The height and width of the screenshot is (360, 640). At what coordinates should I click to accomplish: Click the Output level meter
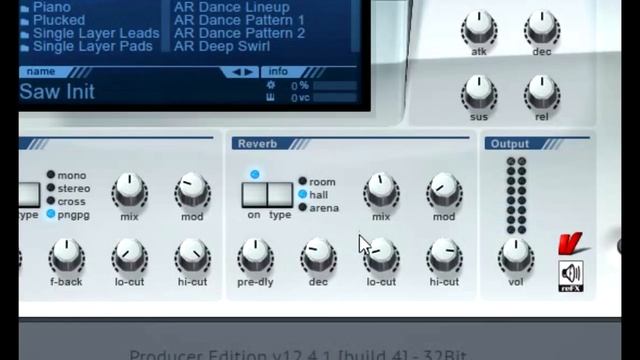point(516,196)
